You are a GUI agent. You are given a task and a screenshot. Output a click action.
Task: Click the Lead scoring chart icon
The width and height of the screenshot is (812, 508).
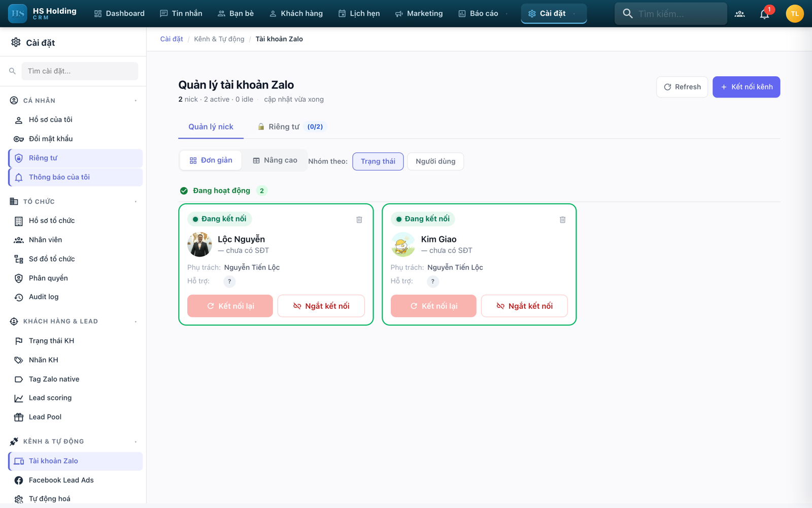coord(19,398)
